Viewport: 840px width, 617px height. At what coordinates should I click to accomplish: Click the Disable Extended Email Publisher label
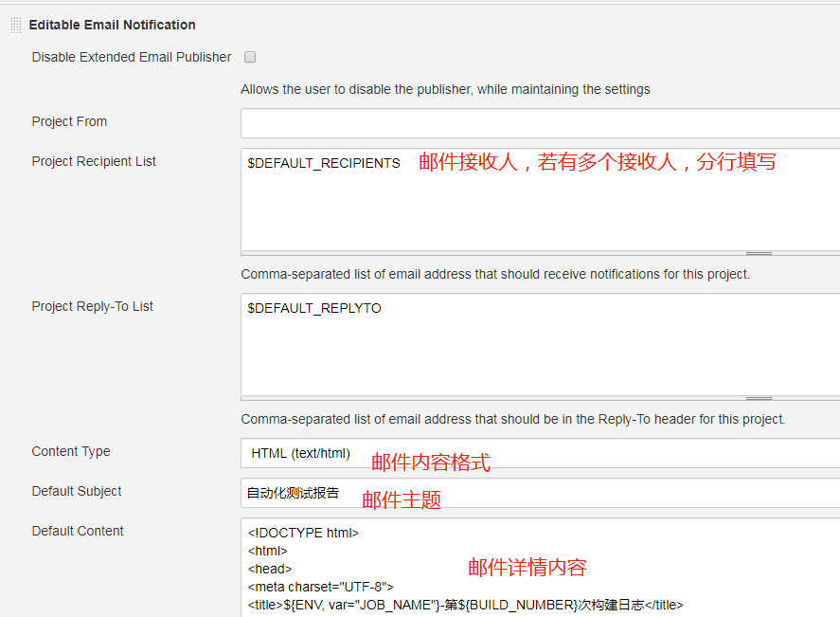(x=132, y=57)
